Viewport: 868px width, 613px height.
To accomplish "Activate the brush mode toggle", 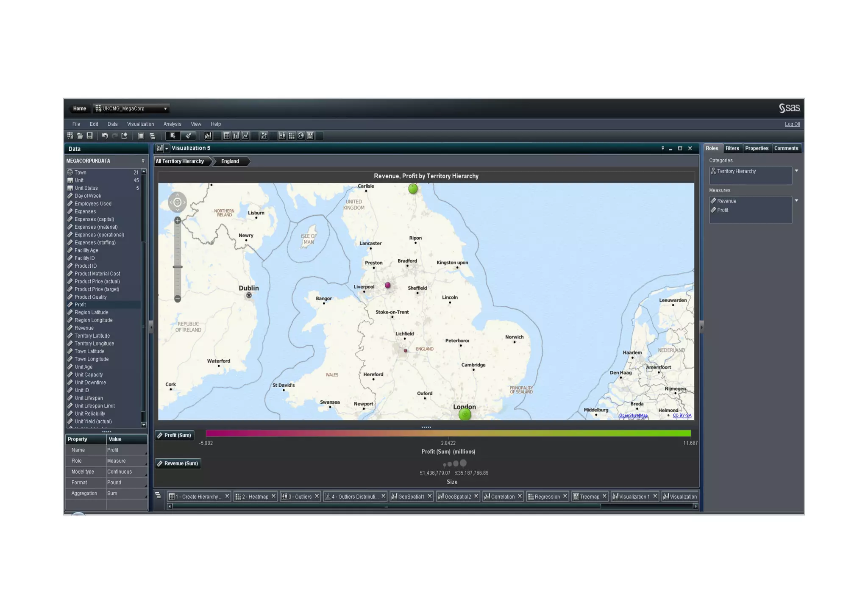I will click(x=189, y=136).
